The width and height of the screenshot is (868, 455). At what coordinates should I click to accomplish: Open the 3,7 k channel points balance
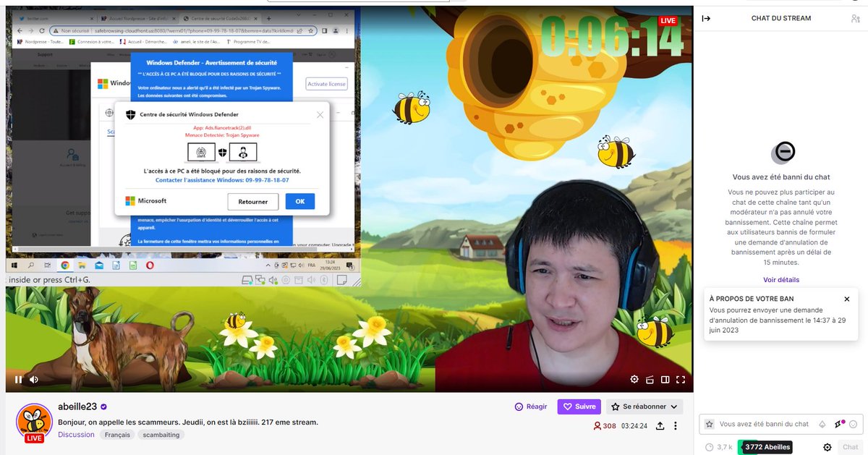pos(719,447)
